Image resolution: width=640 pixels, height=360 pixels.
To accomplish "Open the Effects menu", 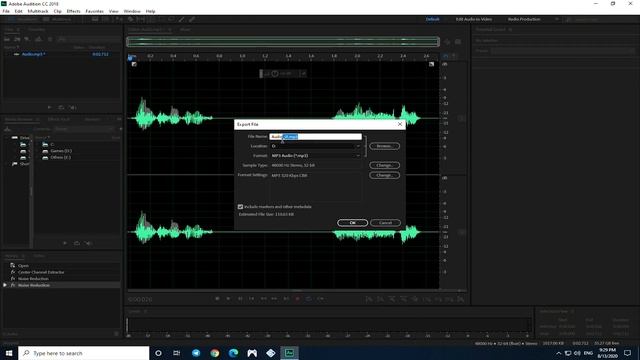I will [73, 11].
